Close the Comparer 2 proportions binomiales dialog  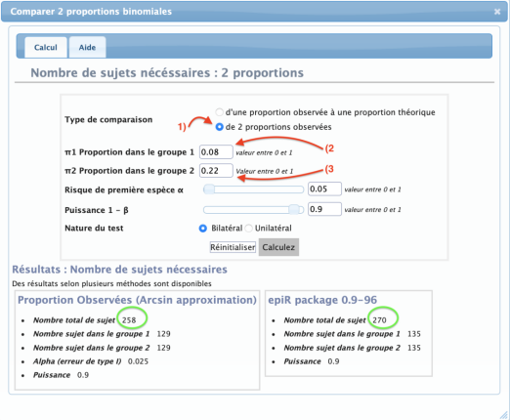(x=497, y=12)
